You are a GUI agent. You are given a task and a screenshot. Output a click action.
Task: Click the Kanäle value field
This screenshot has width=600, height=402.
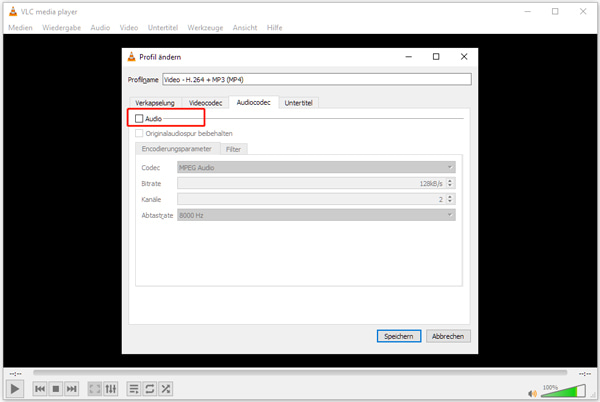[x=311, y=199]
